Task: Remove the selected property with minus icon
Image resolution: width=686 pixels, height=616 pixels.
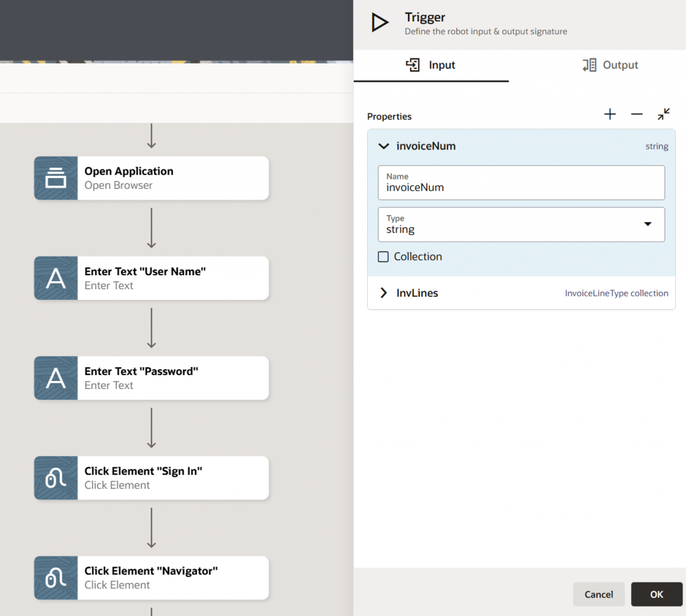Action: click(636, 114)
